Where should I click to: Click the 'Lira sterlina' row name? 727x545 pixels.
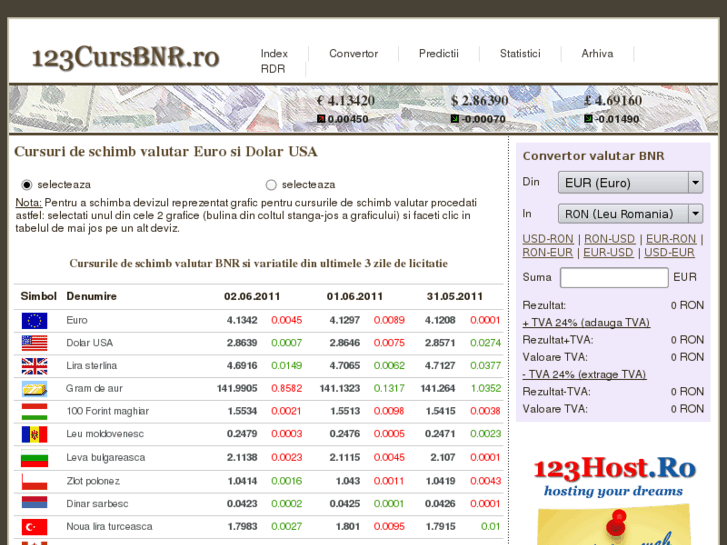pos(91,366)
